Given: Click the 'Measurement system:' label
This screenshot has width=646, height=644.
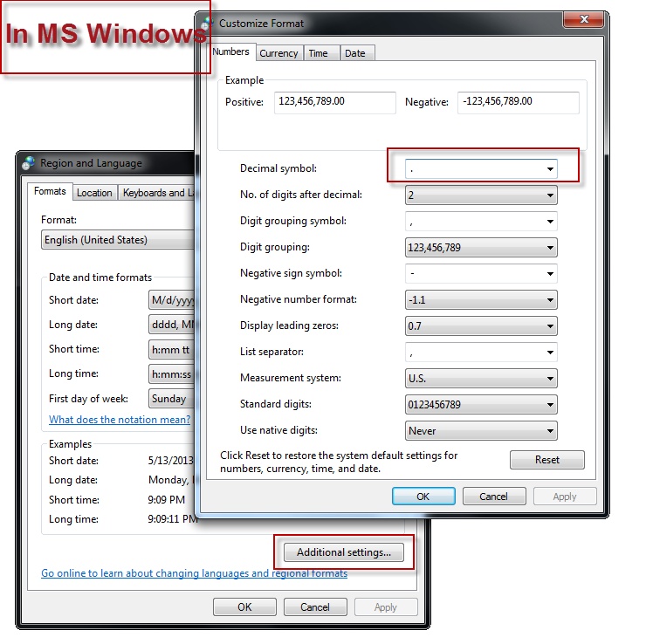Looking at the screenshot, I should coord(291,378).
